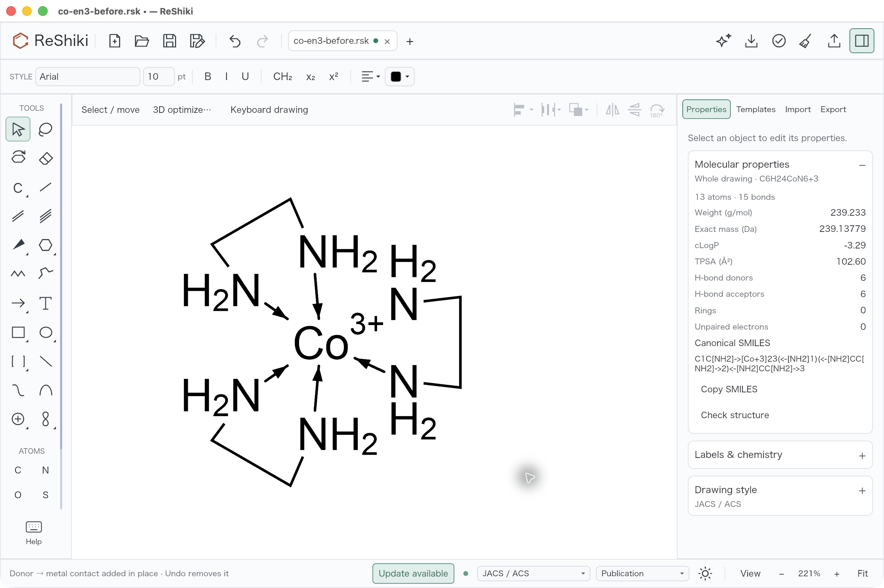Select the triple bond tool
Image resolution: width=884 pixels, height=588 pixels.
point(45,216)
